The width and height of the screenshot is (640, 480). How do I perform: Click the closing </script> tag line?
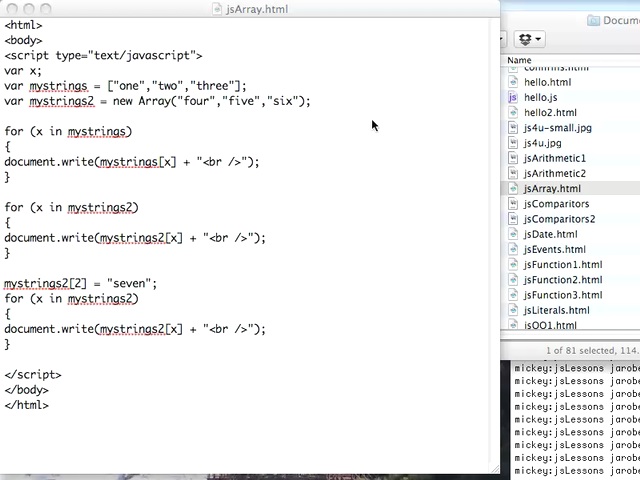pyautogui.click(x=33, y=375)
